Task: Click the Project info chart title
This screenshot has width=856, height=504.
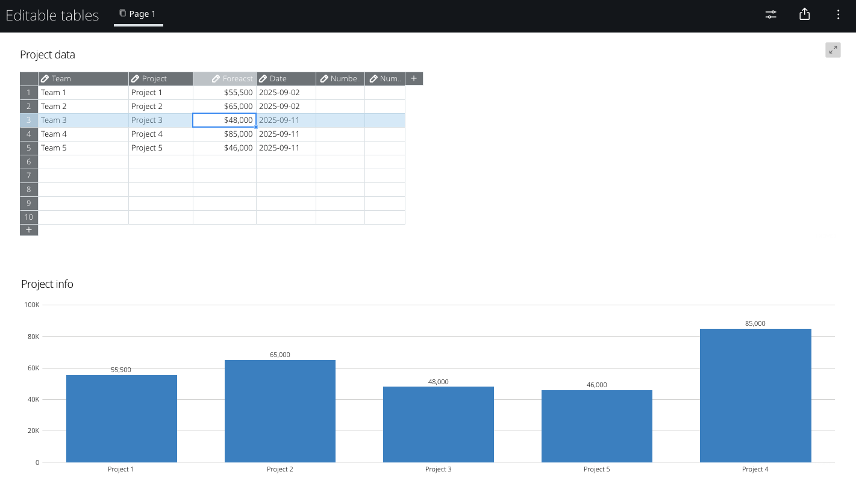Action: click(x=47, y=284)
